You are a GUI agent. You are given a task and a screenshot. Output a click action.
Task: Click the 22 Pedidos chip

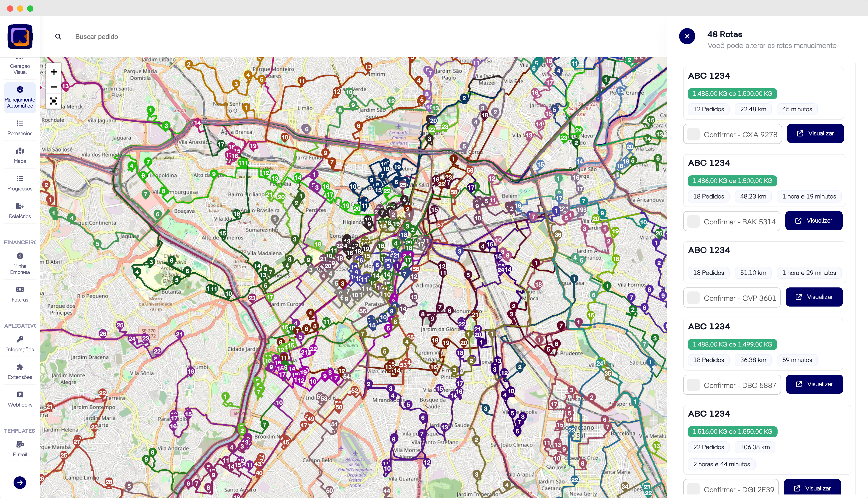709,447
